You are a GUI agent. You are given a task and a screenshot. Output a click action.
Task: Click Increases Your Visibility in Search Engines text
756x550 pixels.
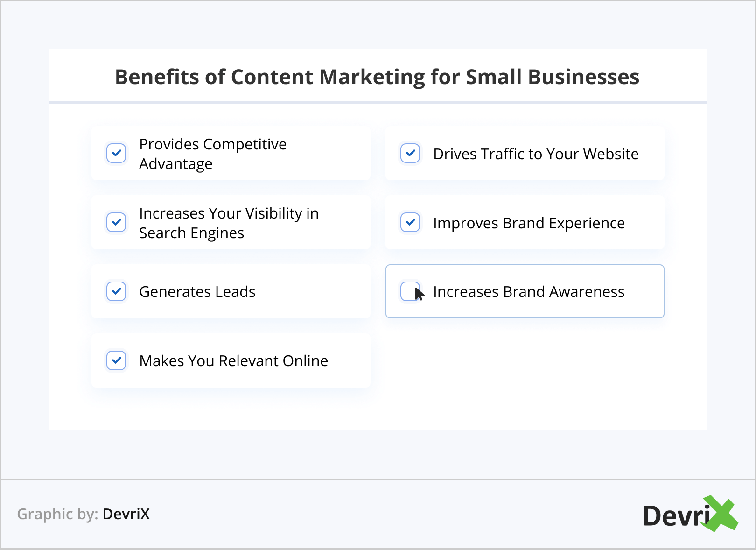(228, 223)
